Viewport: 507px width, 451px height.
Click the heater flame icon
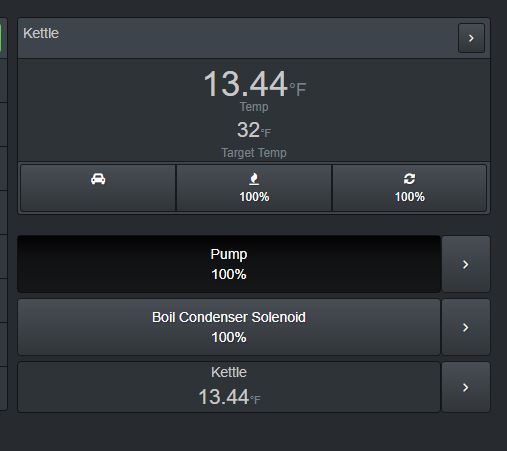[x=254, y=179]
